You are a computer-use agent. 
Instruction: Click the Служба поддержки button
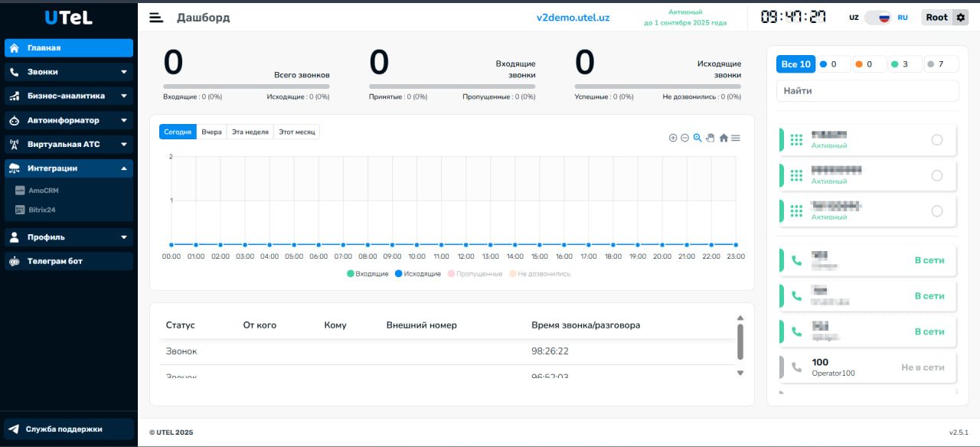(69, 429)
